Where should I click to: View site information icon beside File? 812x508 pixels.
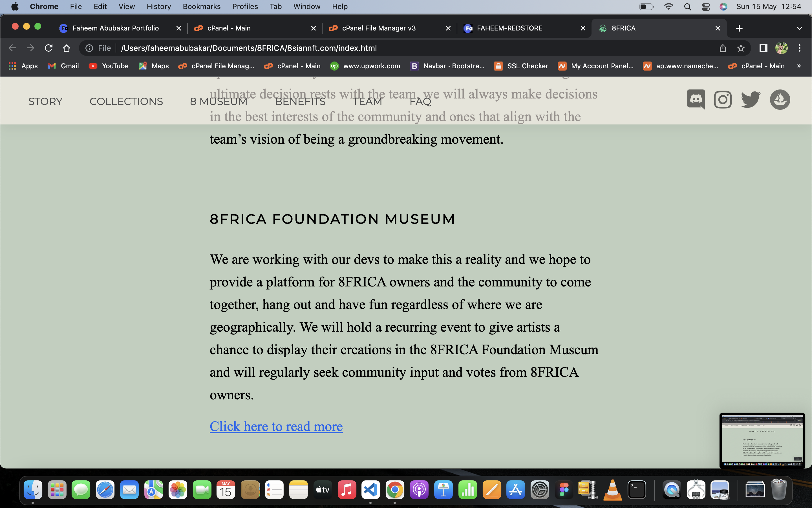(x=89, y=48)
